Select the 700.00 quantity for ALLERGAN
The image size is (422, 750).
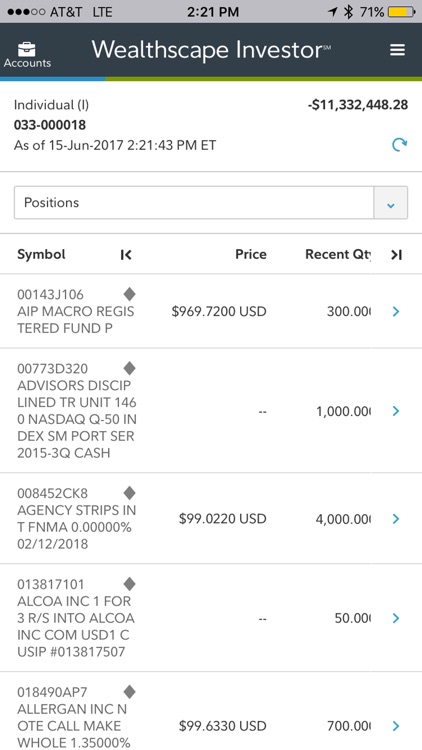coord(349,726)
